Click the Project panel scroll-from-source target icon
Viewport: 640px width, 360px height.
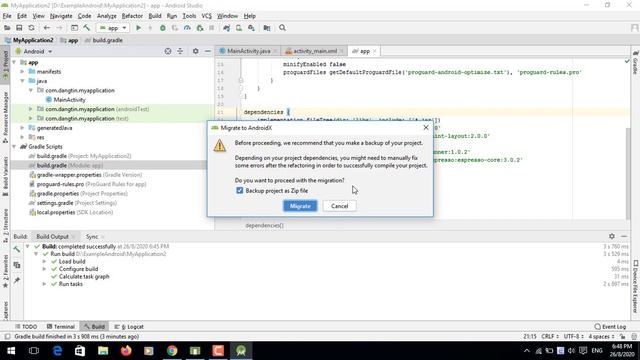[168, 51]
